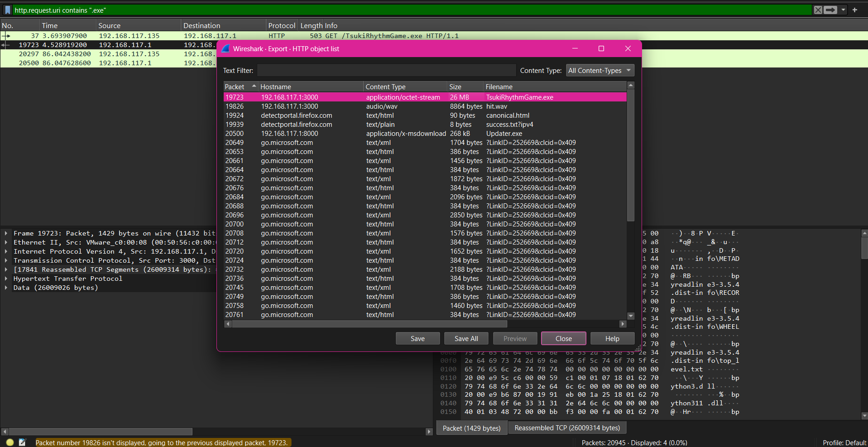Viewport: 868px width, 447px height.
Task: Click the Save button
Action: pyautogui.click(x=417, y=338)
